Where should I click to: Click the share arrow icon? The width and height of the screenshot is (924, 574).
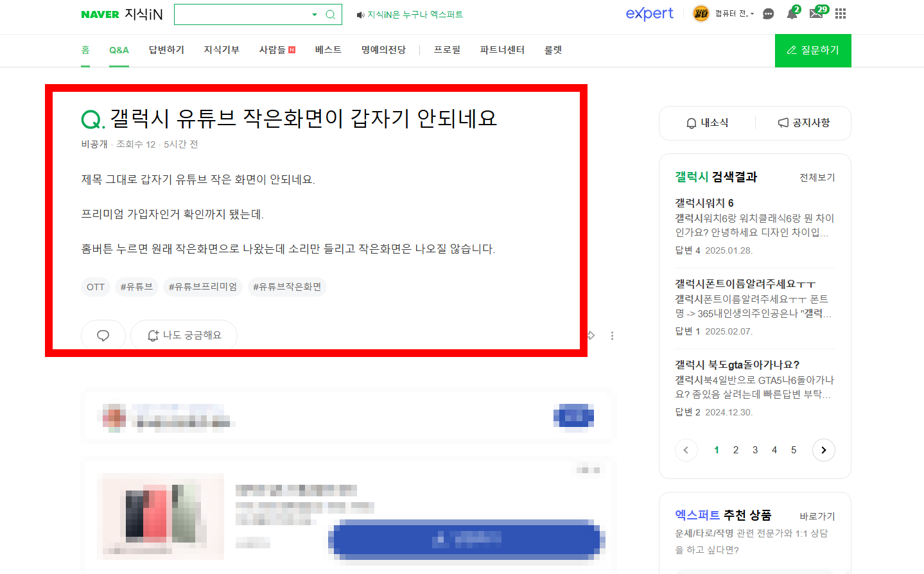[591, 336]
